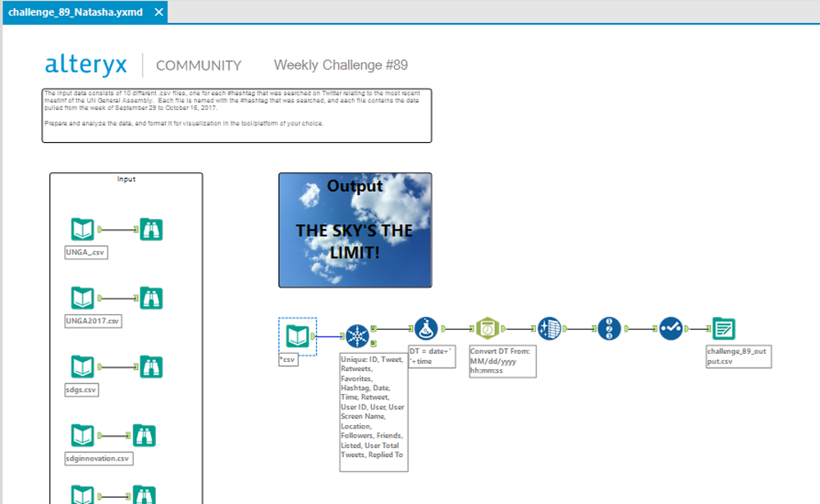Screen dimensions: 820x504
Task: Select the Data Cleansing tool icon
Action: [549, 329]
